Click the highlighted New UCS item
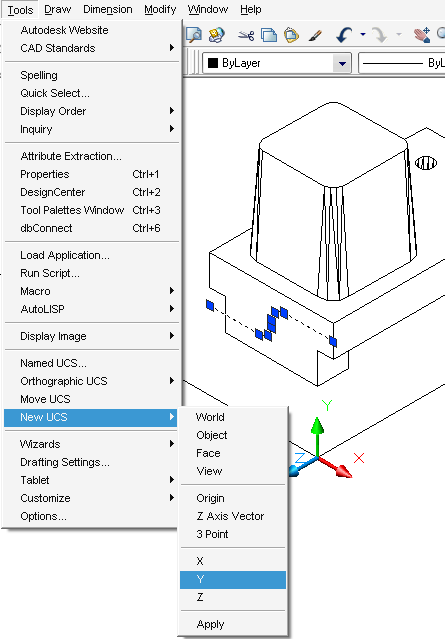445x639 pixels. 90,417
